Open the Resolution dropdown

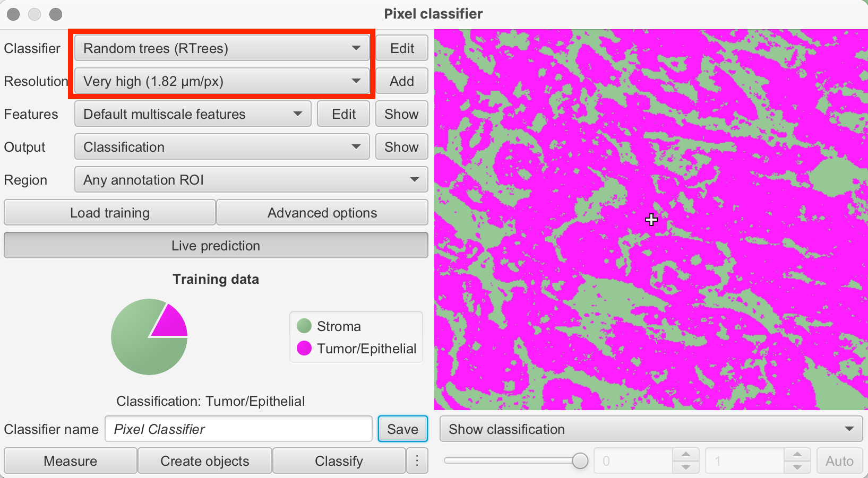(x=222, y=81)
